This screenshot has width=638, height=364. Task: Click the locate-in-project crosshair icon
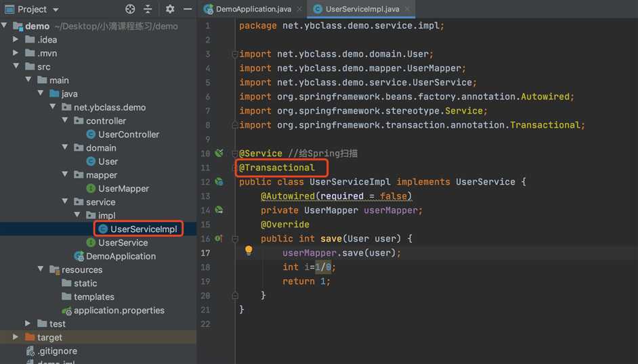pyautogui.click(x=130, y=9)
